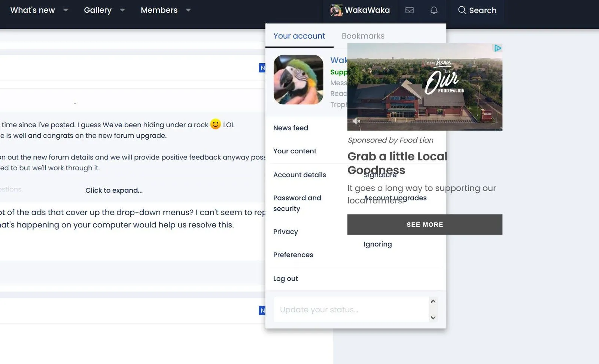The image size is (599, 364).
Task: Expand the What's new dropdown arrow
Action: coord(66,10)
